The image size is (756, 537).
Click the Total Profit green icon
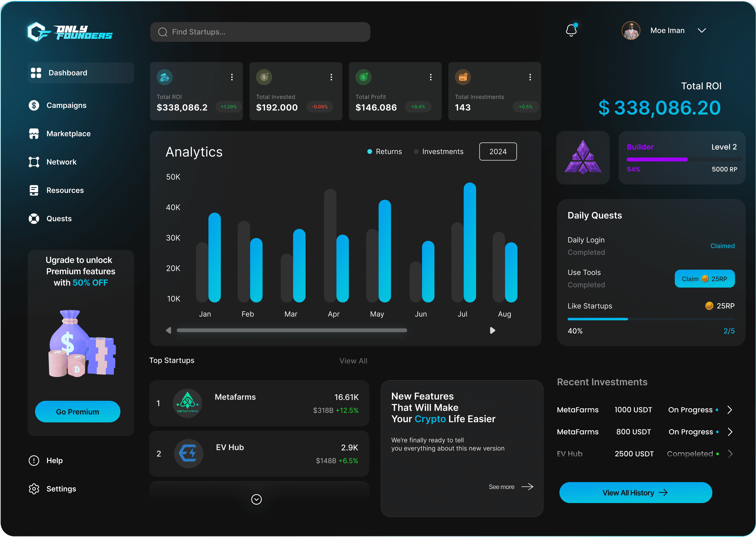[x=364, y=77]
